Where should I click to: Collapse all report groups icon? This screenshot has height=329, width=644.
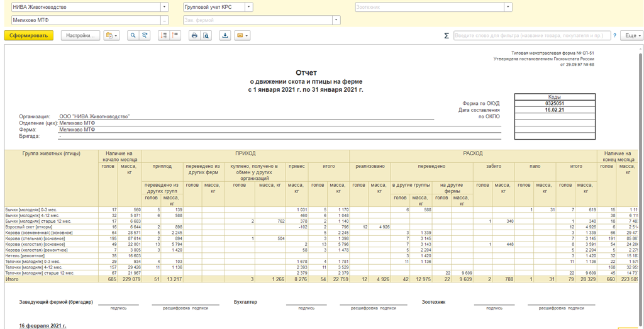point(175,36)
